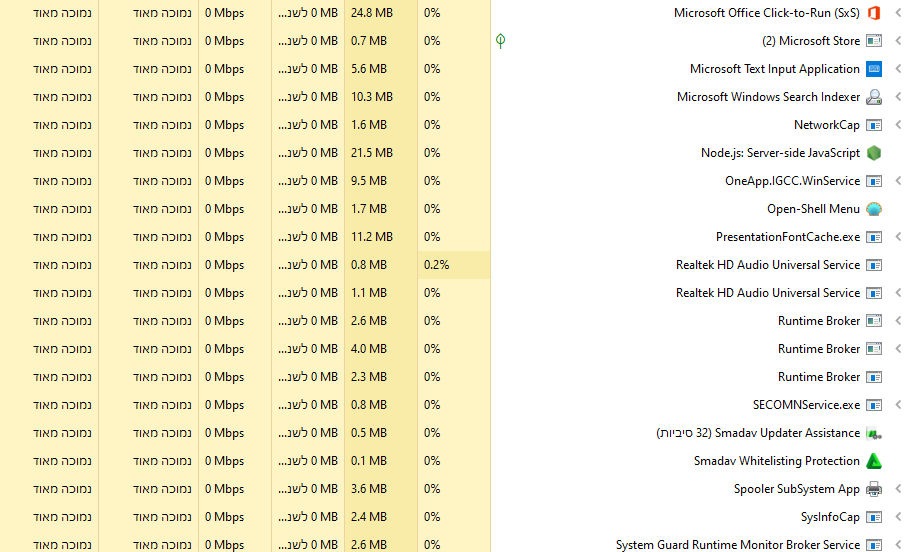Click the 1.7 MB memory cell of Open-Shell Menu
This screenshot has width=910, height=552.
381,209
